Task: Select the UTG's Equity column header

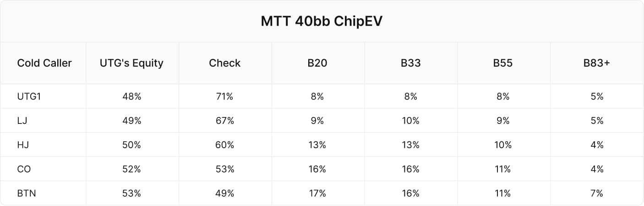Action: coord(131,63)
